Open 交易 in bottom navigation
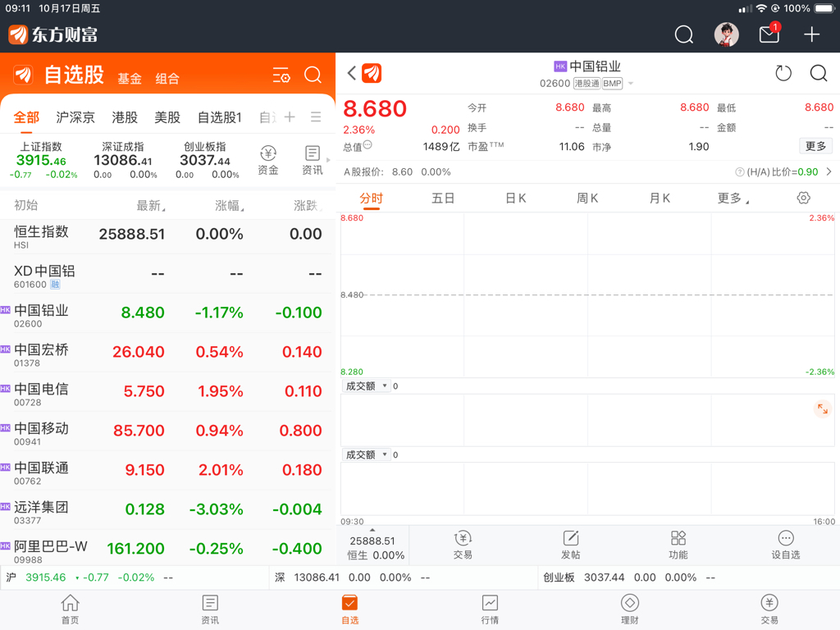 point(769,609)
